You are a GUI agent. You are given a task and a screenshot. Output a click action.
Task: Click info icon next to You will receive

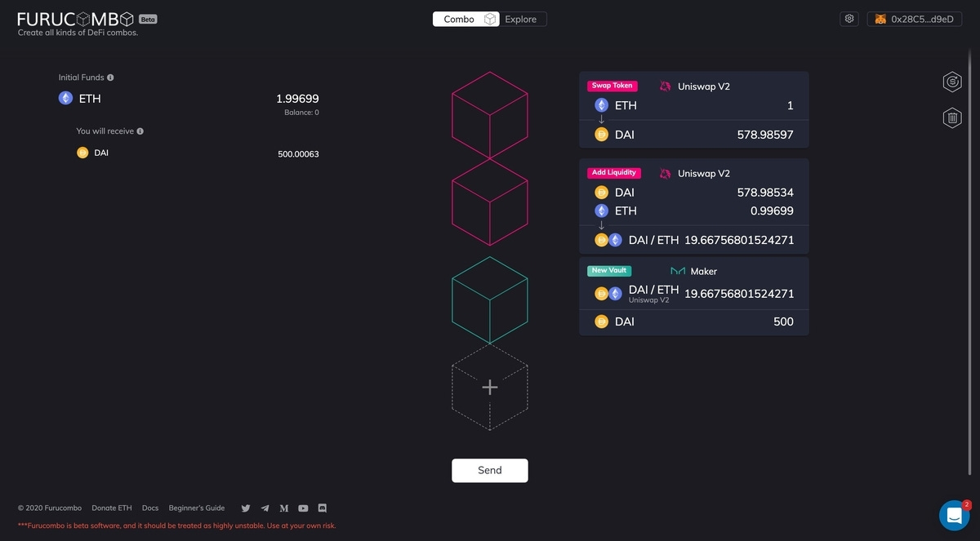coord(140,131)
